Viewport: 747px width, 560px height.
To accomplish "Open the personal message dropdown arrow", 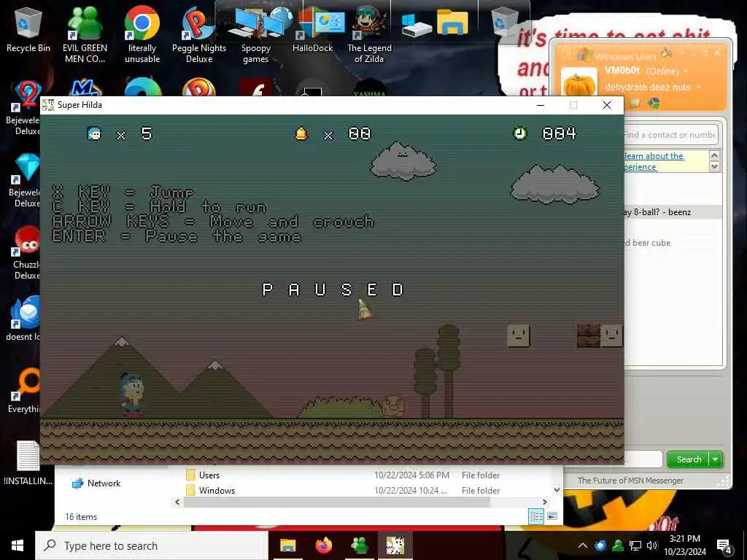I will (699, 87).
